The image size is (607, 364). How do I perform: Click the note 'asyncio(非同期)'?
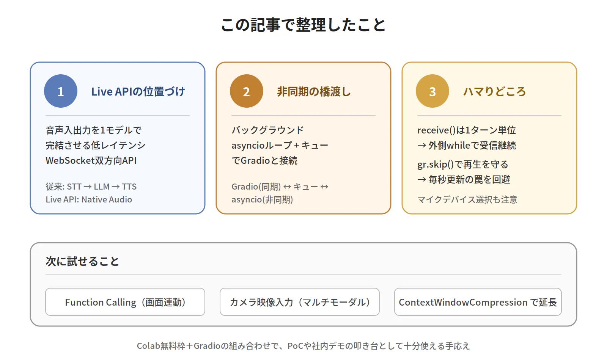click(262, 199)
